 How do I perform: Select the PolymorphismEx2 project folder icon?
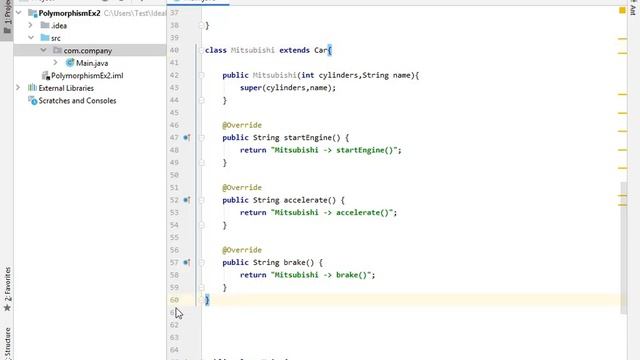[x=33, y=13]
